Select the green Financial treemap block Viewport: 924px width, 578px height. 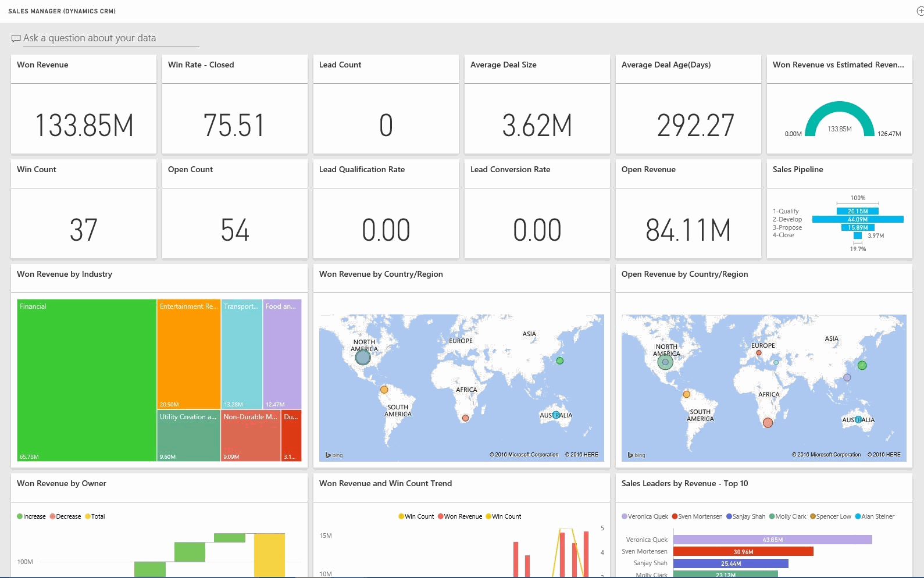click(x=87, y=380)
